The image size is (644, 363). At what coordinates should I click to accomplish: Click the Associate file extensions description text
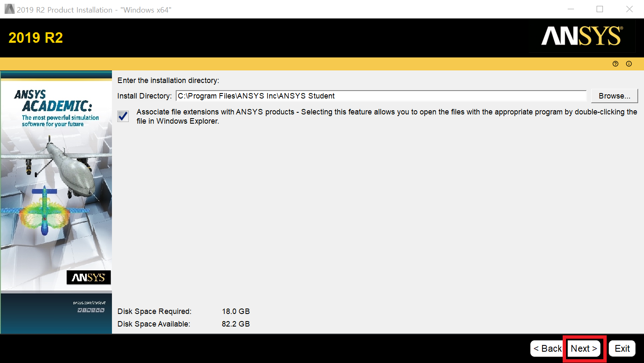coord(387,117)
